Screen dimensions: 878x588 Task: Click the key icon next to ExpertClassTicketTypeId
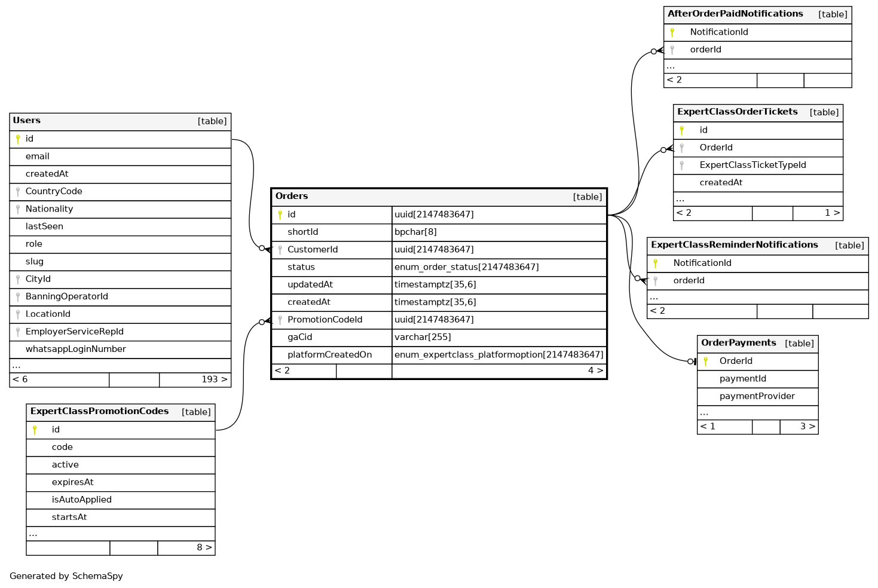click(681, 166)
